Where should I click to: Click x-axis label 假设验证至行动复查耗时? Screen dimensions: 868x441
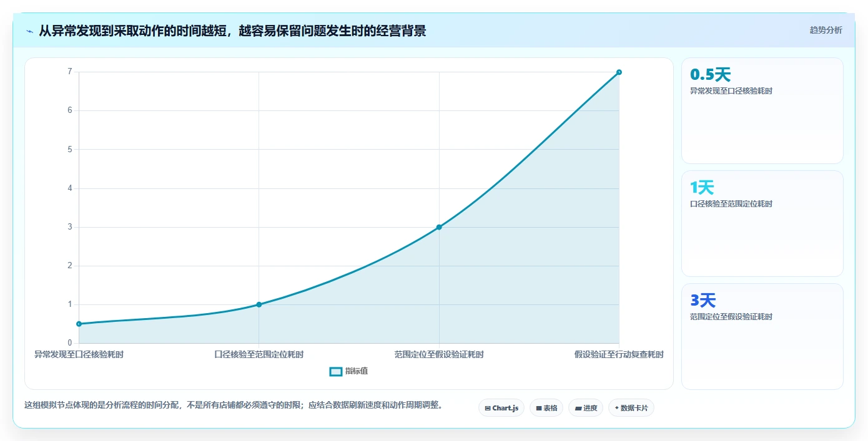pyautogui.click(x=619, y=354)
